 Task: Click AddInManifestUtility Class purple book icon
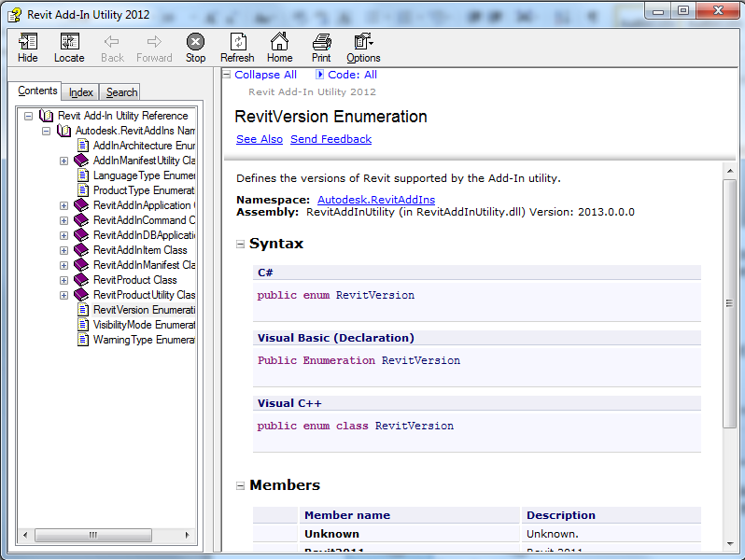(x=81, y=161)
